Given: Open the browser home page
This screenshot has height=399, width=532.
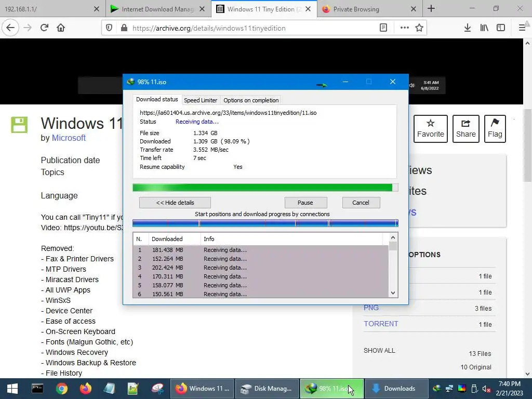Looking at the screenshot, I should [61, 28].
